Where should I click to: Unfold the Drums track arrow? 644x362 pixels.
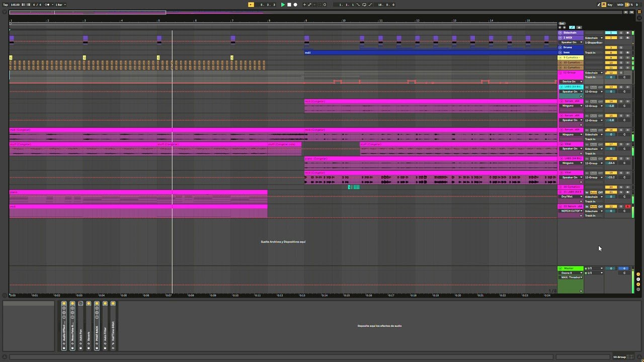tap(560, 47)
